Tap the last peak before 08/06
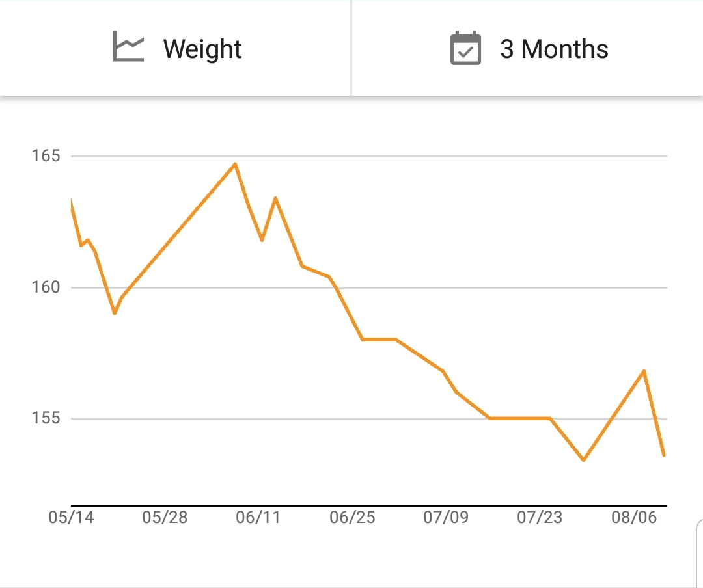This screenshot has width=703, height=588. pos(644,371)
